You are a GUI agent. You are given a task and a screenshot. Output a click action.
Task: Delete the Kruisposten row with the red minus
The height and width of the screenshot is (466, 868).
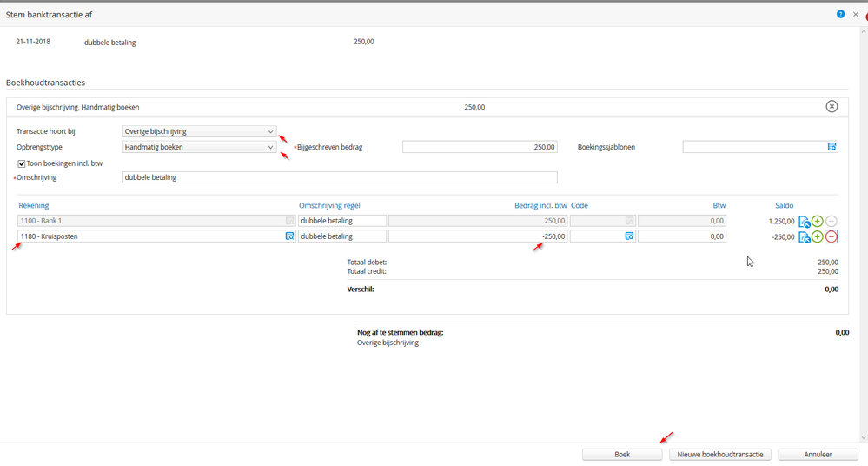[832, 236]
